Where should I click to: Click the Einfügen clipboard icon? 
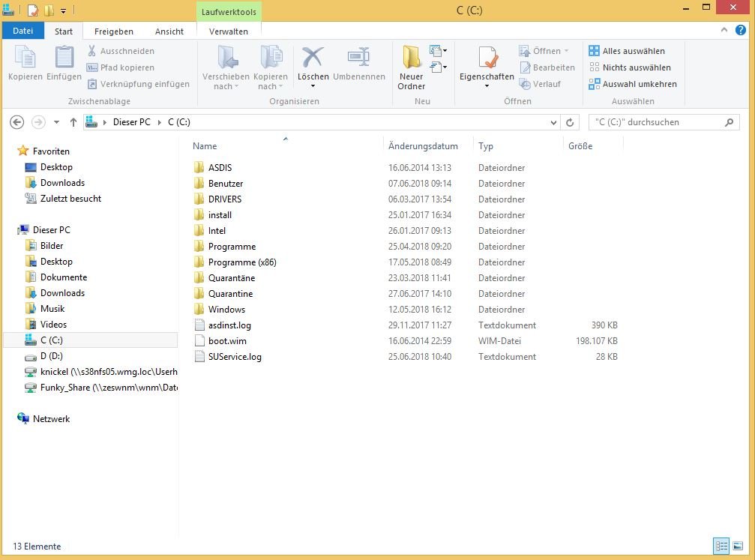(64, 57)
